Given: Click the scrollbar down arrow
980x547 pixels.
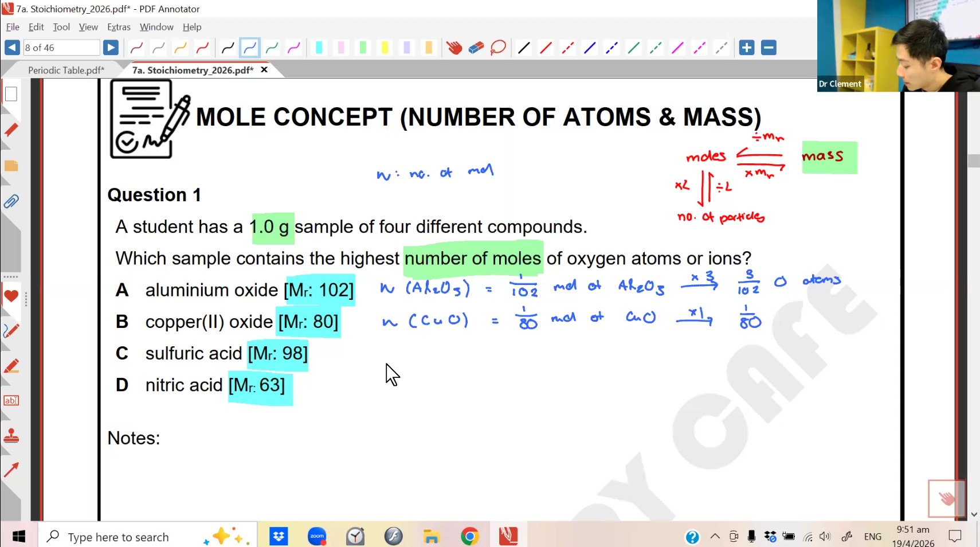Looking at the screenshot, I should click(974, 514).
